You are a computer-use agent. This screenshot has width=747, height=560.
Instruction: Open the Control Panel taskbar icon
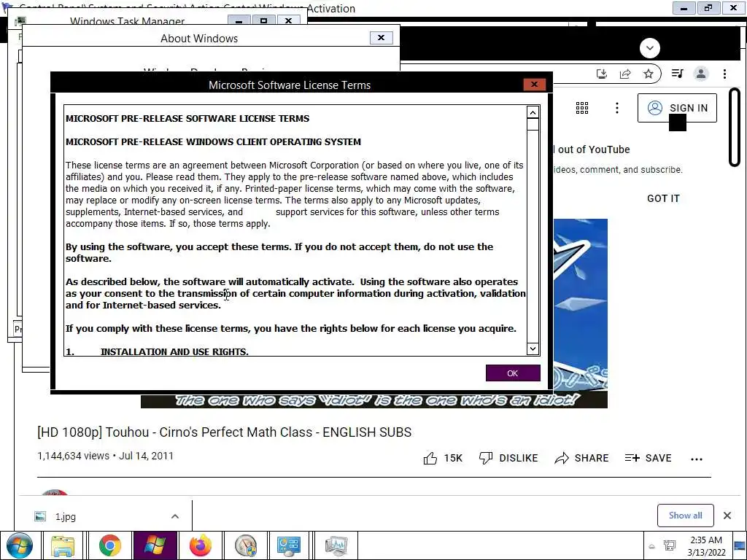click(289, 545)
